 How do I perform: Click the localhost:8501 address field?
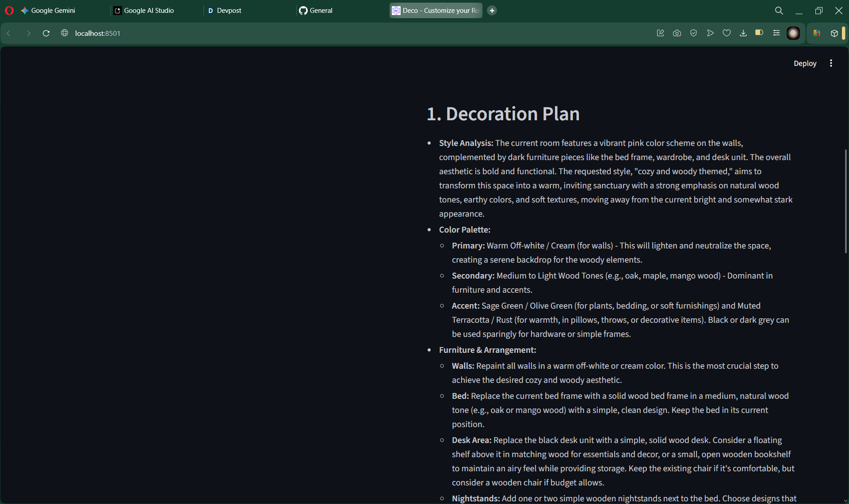click(98, 33)
